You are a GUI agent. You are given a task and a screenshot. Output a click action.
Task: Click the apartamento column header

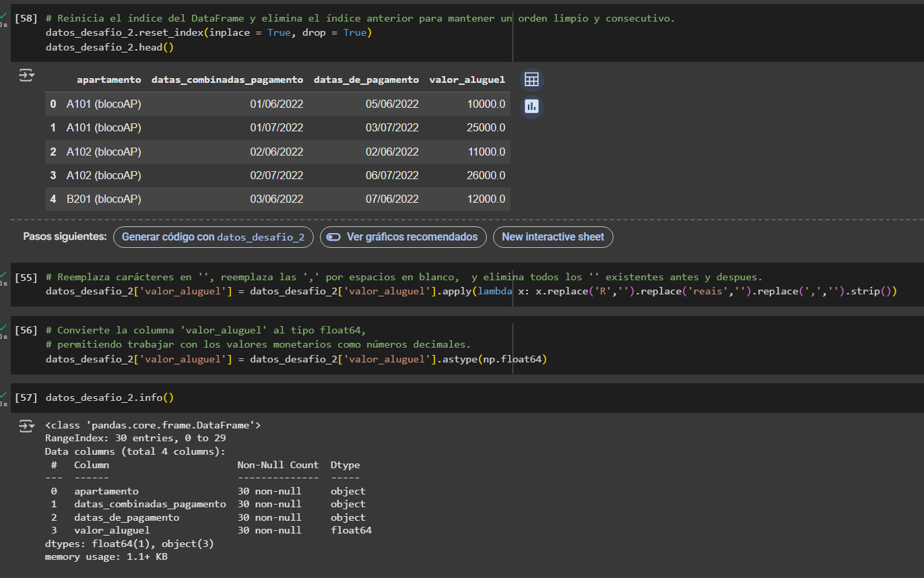point(109,79)
